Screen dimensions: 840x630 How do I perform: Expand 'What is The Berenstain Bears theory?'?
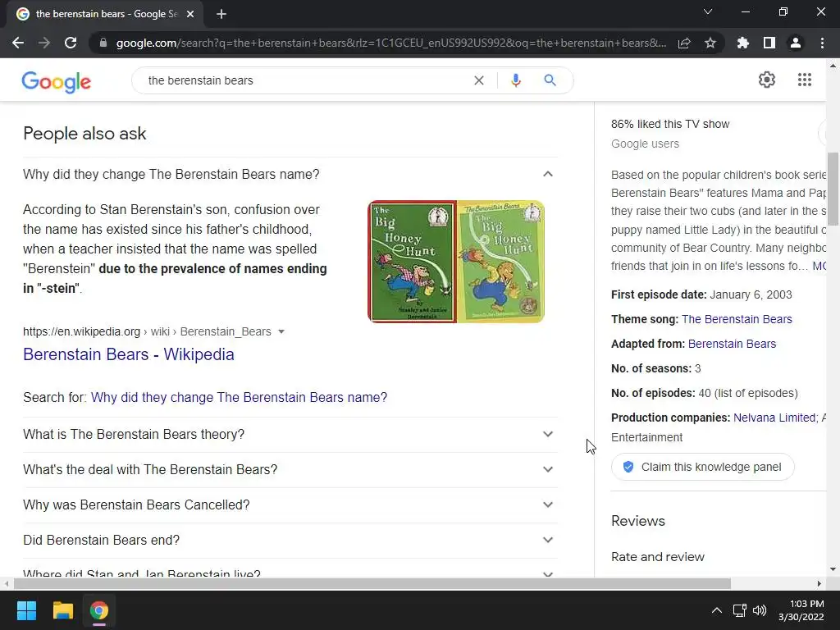click(x=290, y=435)
